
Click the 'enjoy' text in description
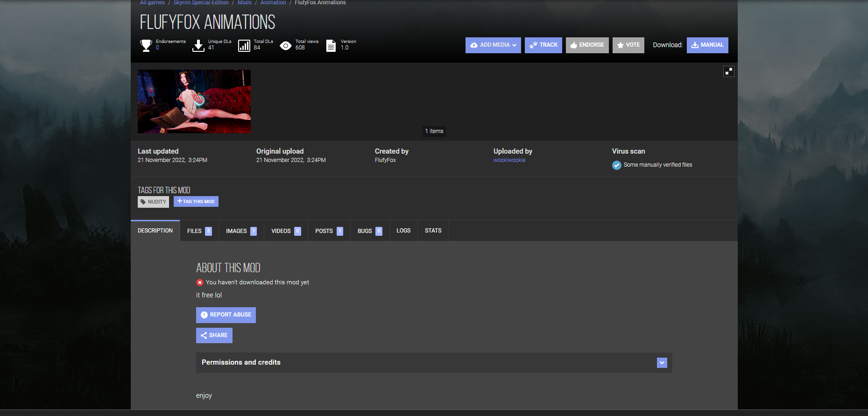(x=204, y=396)
